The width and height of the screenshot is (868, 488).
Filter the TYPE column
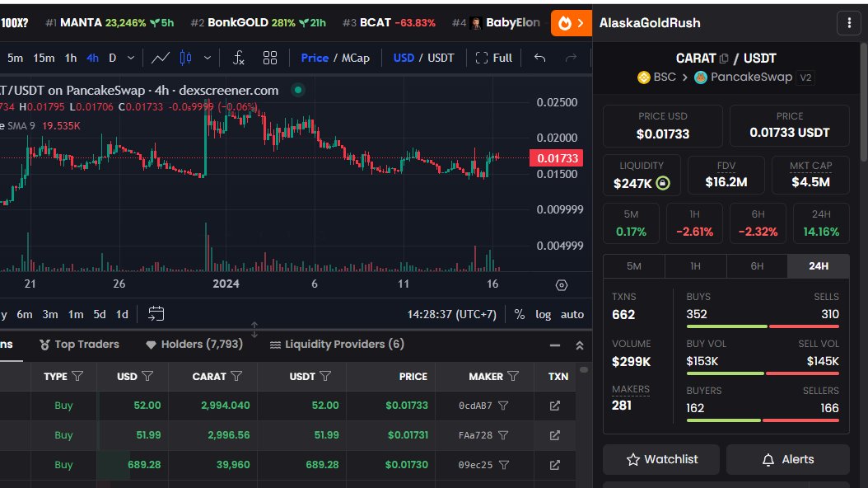(x=77, y=376)
